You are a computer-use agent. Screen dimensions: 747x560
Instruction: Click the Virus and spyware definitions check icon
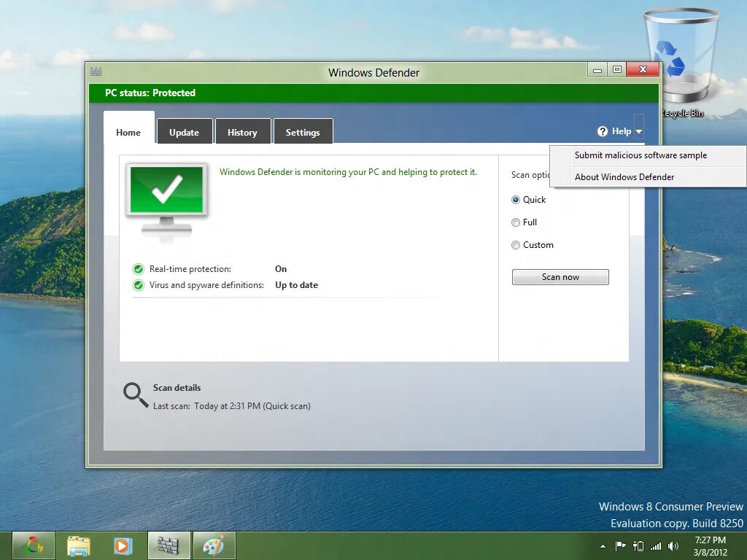click(x=138, y=285)
